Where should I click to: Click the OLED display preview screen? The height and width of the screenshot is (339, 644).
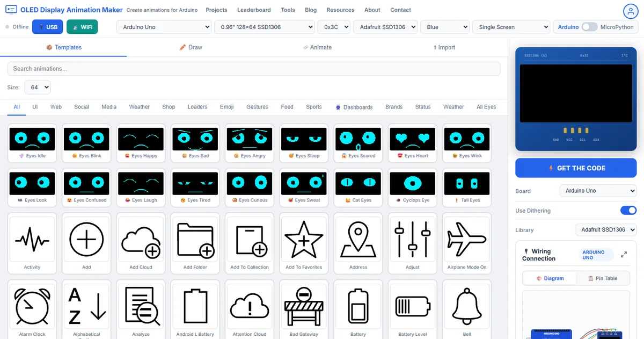576,94
